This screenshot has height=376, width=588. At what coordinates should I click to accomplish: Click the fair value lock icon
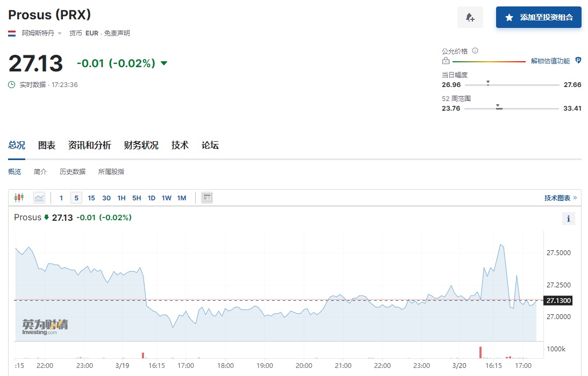[446, 61]
